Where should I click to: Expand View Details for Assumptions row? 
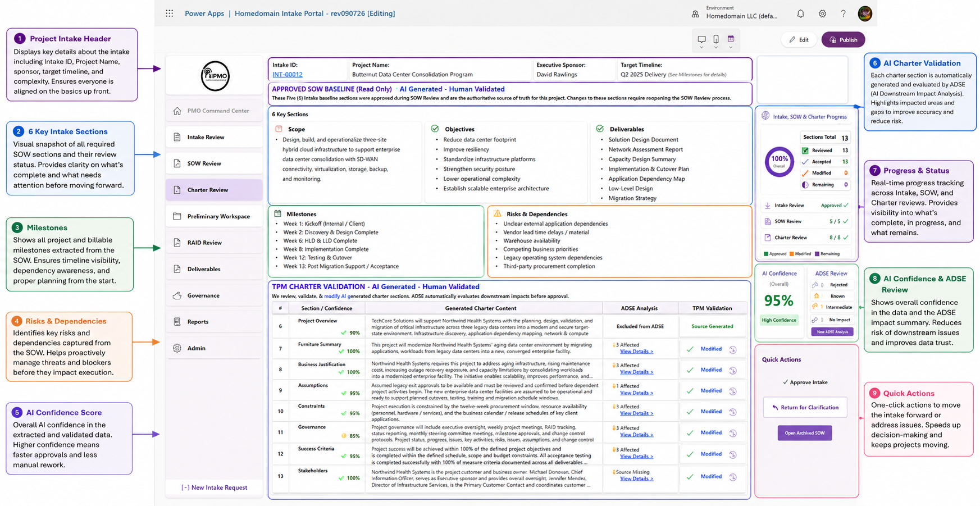coord(636,393)
